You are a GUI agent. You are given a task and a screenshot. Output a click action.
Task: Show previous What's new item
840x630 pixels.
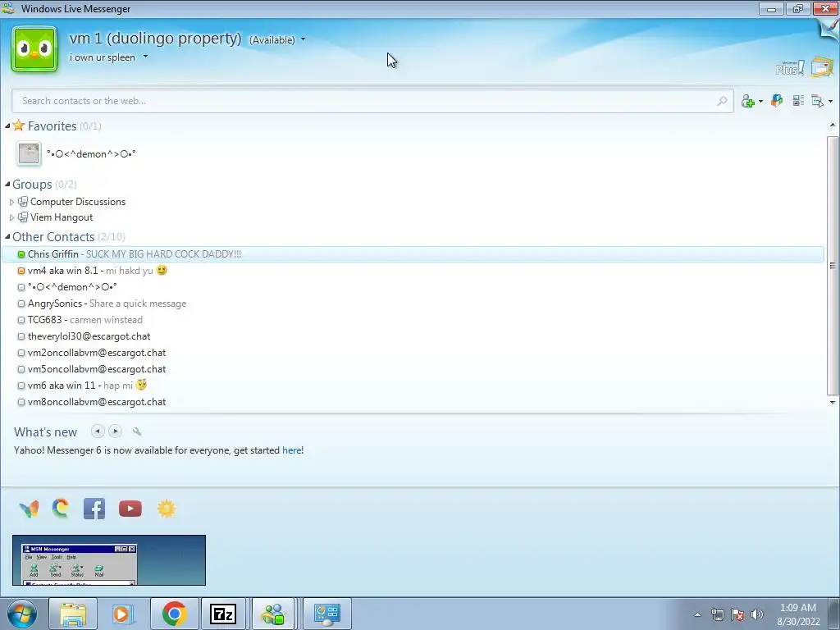tap(98, 431)
